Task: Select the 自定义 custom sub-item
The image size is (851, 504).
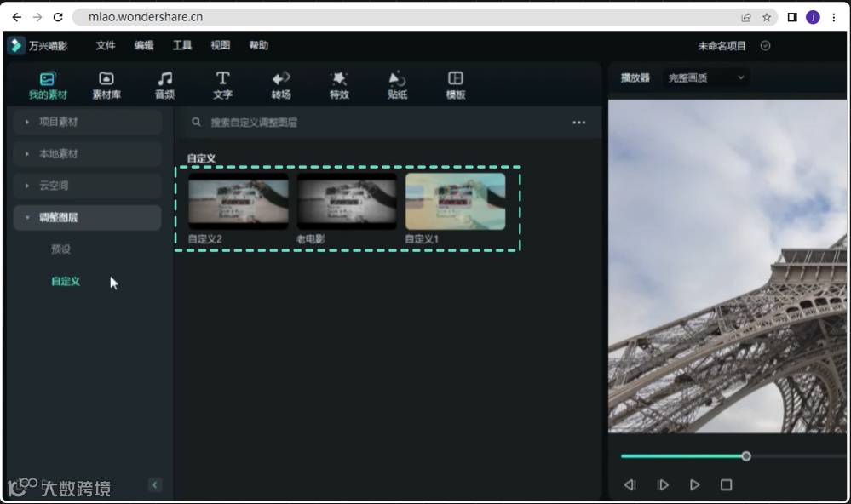Action: click(66, 281)
